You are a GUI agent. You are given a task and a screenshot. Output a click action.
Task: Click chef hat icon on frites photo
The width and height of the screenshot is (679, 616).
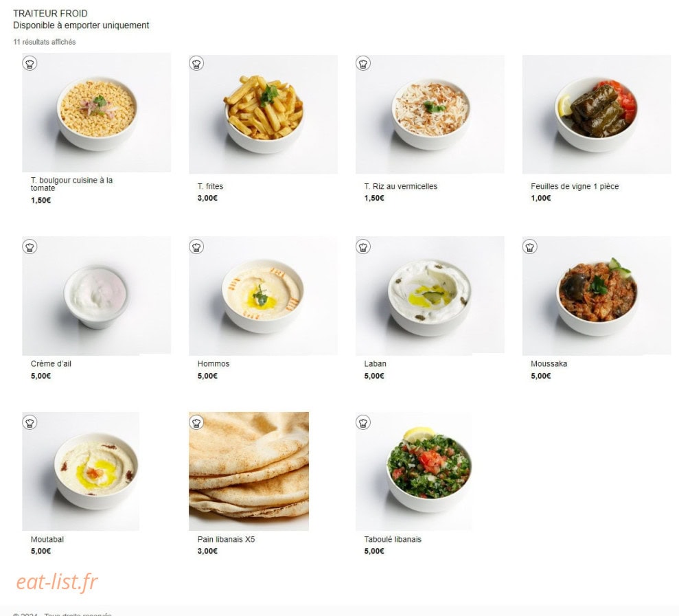tap(196, 64)
